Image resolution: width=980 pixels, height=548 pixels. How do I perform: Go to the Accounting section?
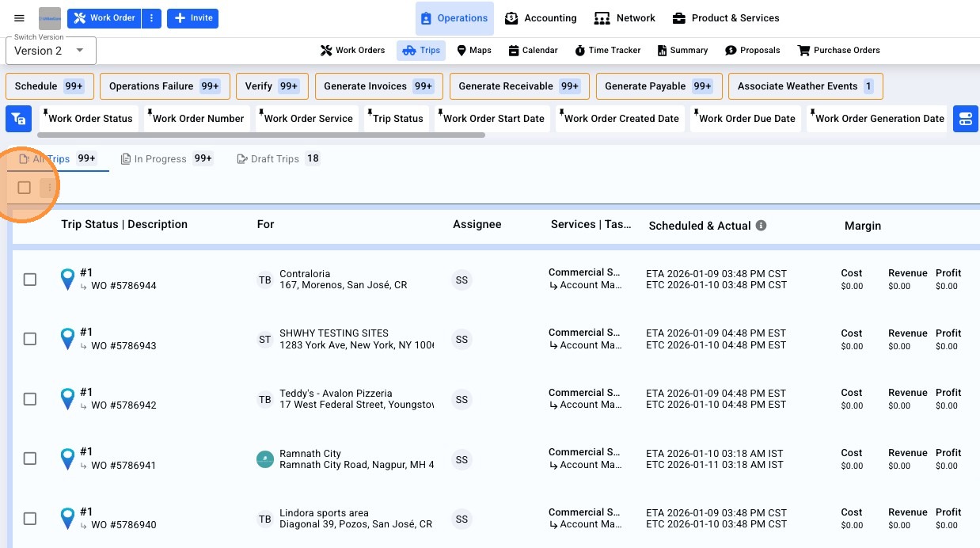tap(540, 18)
